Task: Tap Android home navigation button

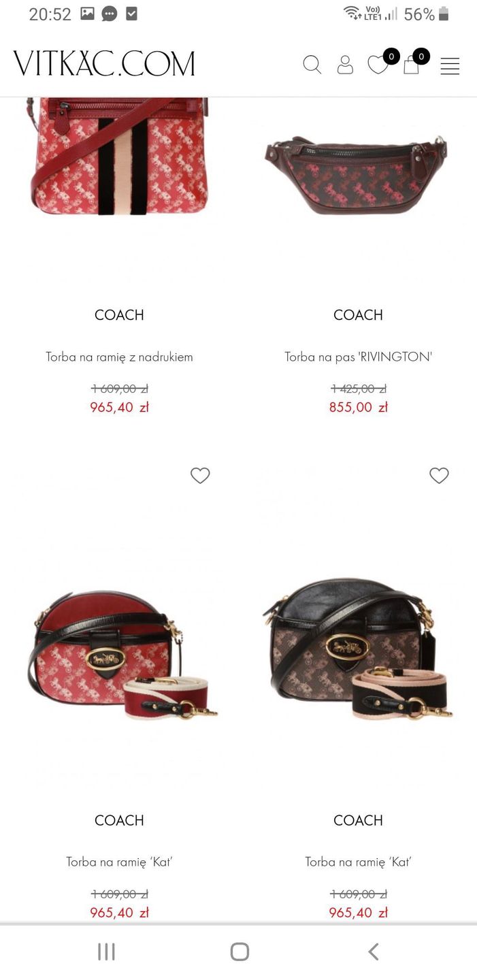Action: point(240,951)
